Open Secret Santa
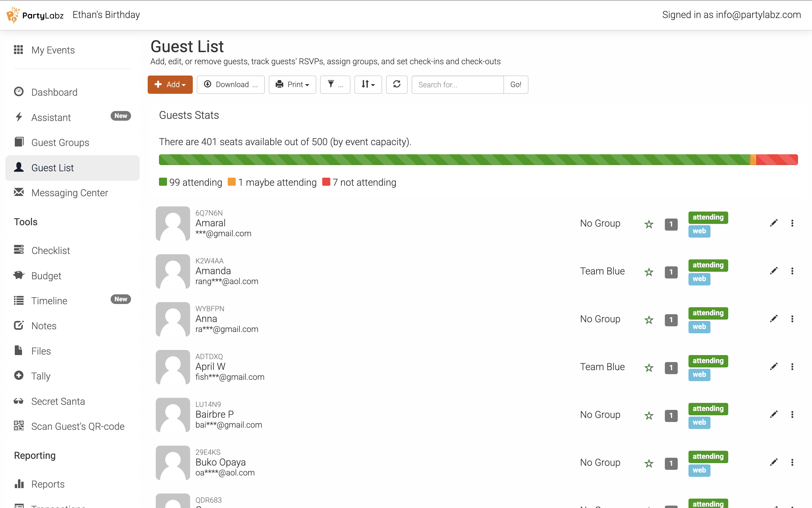Viewport: 812px width, 508px height. pyautogui.click(x=72, y=401)
